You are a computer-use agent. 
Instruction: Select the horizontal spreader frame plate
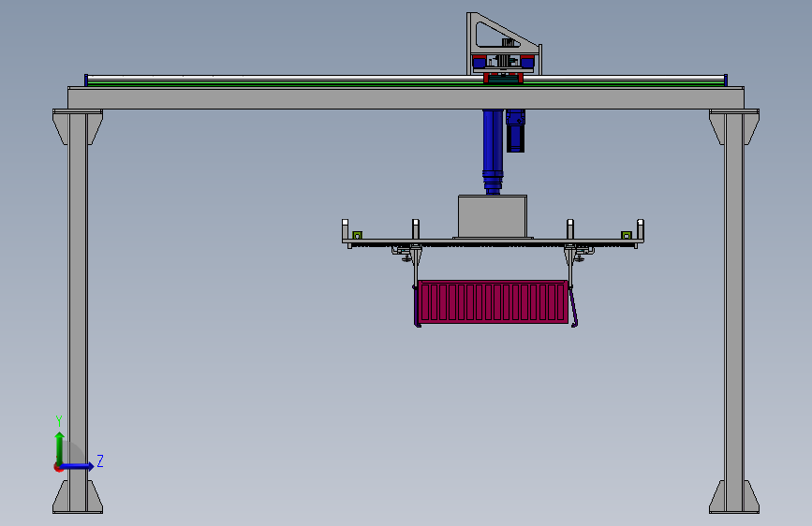coord(493,241)
